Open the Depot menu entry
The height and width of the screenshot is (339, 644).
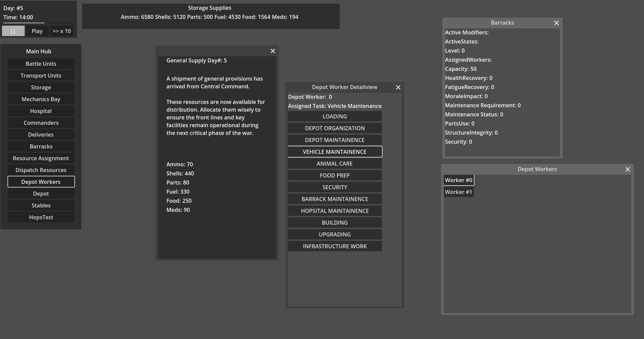41,194
